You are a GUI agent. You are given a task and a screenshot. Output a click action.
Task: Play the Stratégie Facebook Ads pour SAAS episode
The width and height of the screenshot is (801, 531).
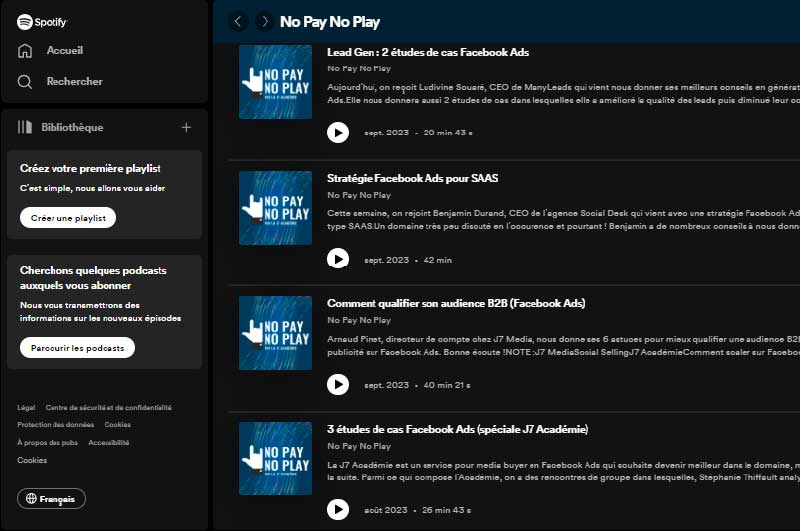tap(338, 259)
